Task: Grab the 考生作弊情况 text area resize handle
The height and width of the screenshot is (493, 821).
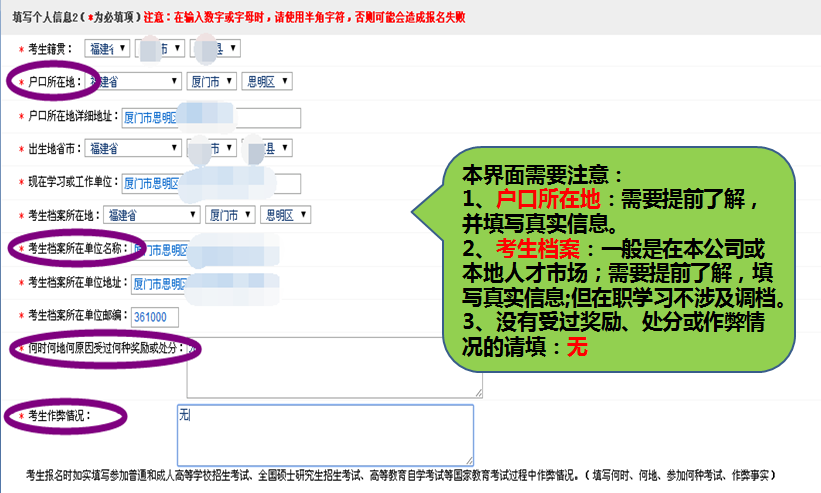Action: 468,460
